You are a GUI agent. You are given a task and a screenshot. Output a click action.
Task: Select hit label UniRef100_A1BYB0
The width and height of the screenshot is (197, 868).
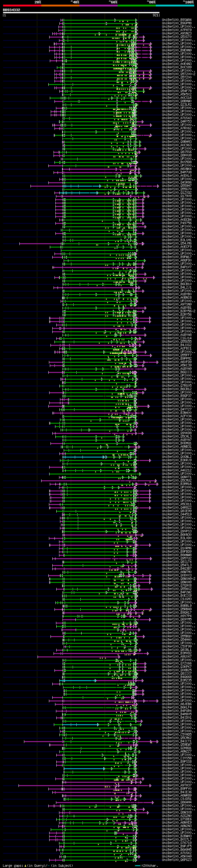tap(177, 294)
